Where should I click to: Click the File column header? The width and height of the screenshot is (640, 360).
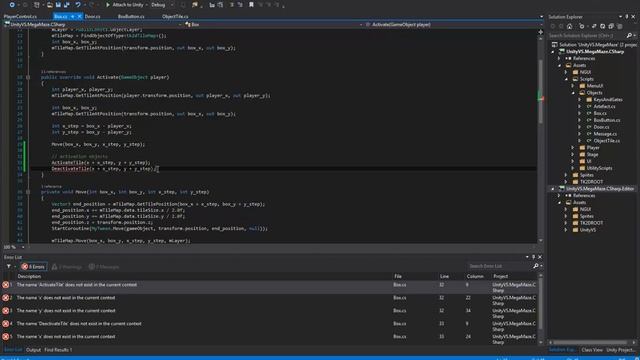pyautogui.click(x=398, y=276)
